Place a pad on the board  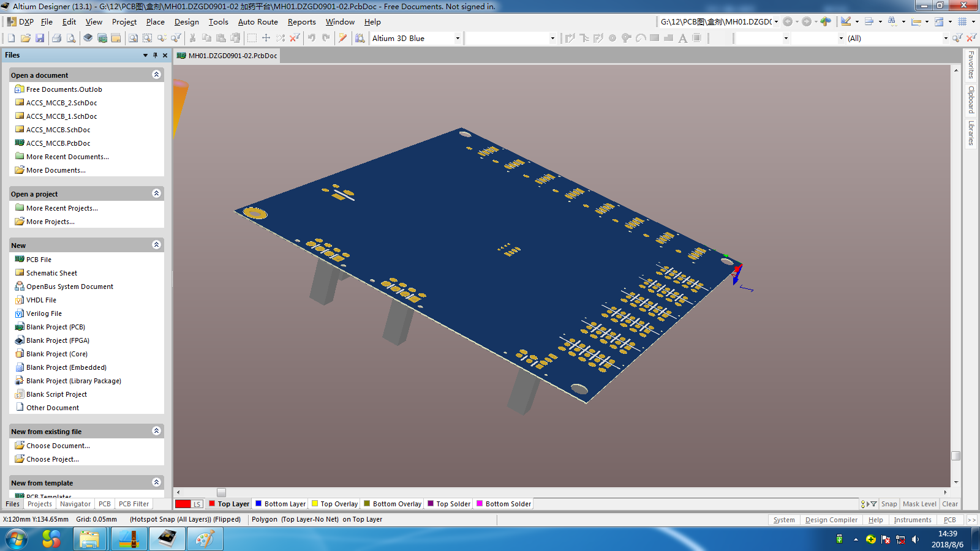612,38
